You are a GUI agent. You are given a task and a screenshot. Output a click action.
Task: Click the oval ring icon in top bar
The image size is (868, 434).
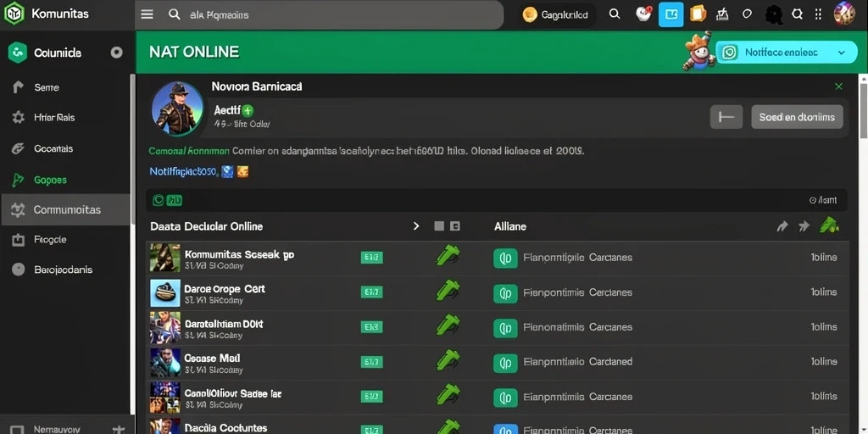(x=747, y=14)
